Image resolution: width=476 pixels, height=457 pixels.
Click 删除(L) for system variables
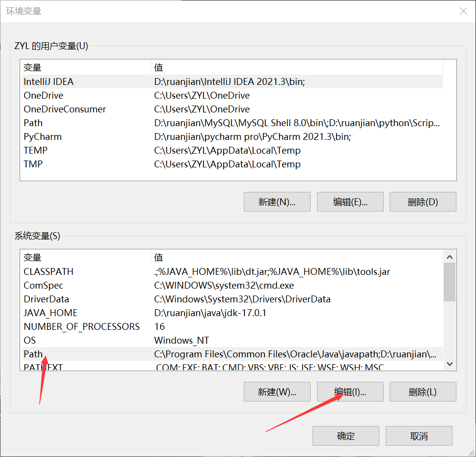pos(423,392)
